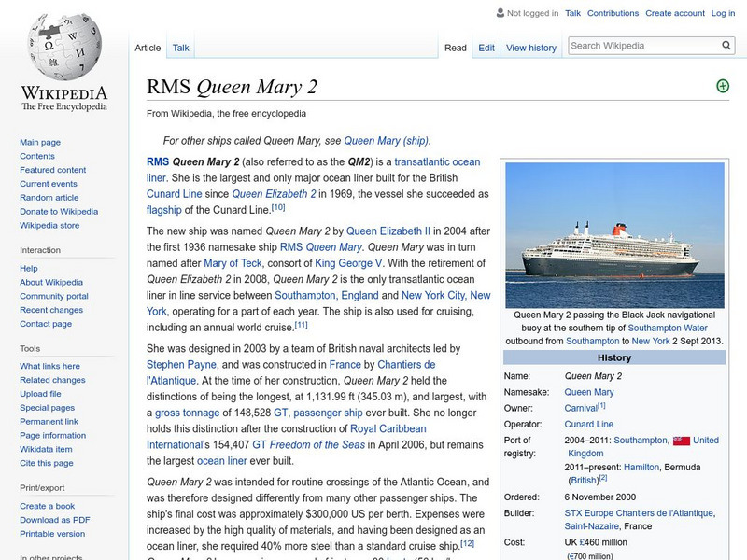The image size is (747, 560).
Task: Open Southampton Water link in caption
Action: [668, 329]
